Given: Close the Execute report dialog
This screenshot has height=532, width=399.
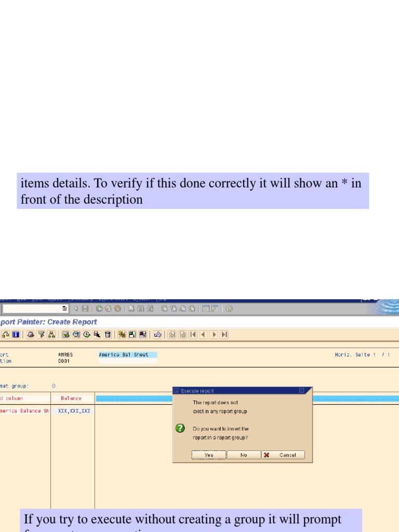Looking at the screenshot, I should [x=301, y=391].
